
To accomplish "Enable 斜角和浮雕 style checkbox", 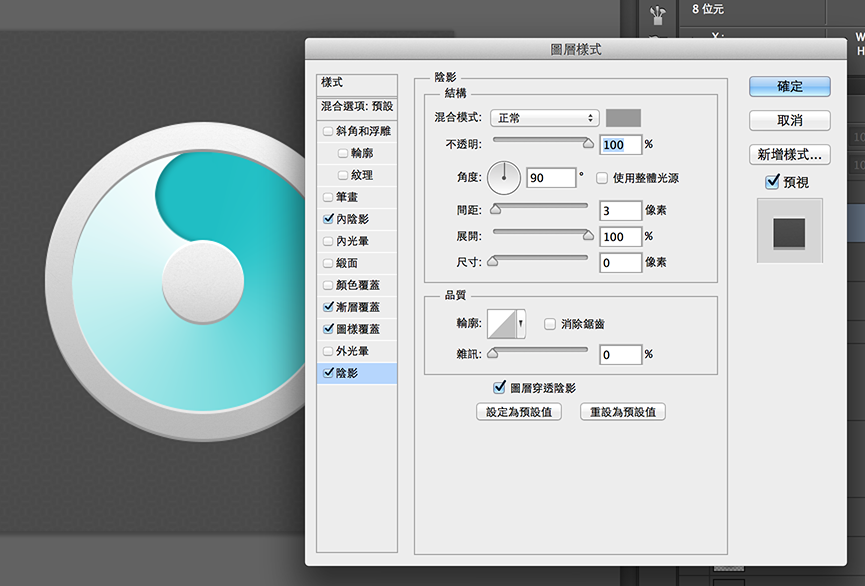I will 328,131.
